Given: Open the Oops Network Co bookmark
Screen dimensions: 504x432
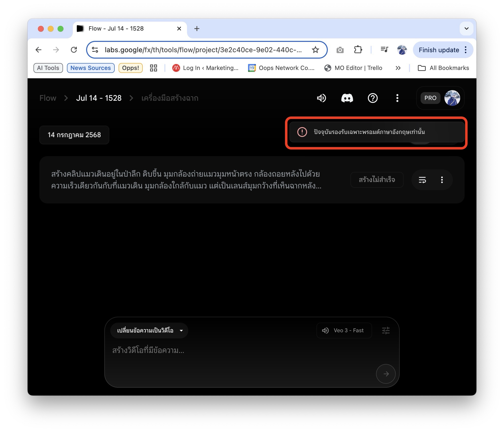Looking at the screenshot, I should pos(281,68).
